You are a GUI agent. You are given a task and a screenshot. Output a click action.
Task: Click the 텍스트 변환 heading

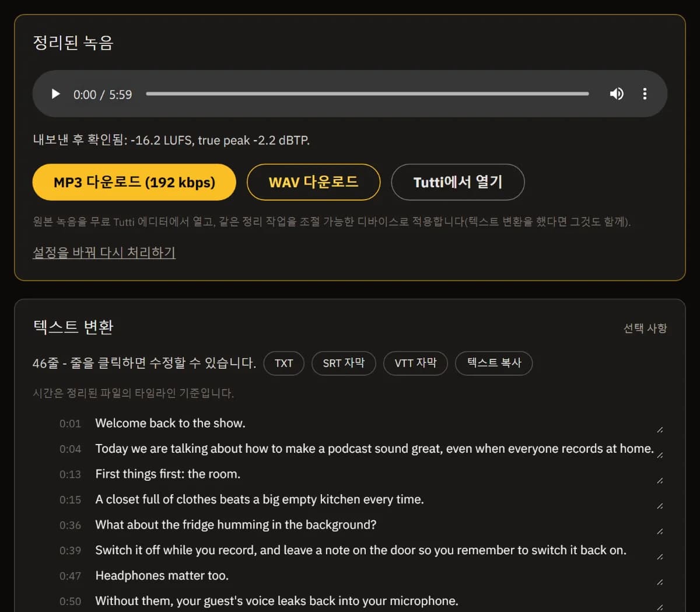click(73, 327)
